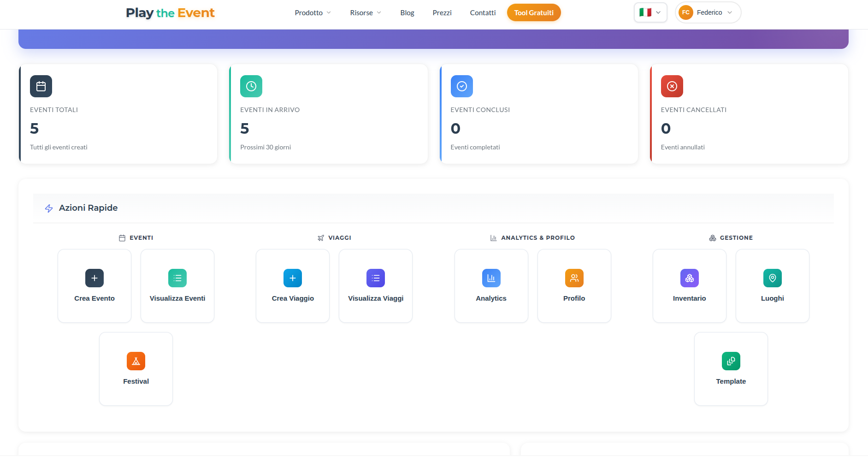Click the blue plus icon for Crea Viaggio
This screenshot has height=457, width=868.
293,278
